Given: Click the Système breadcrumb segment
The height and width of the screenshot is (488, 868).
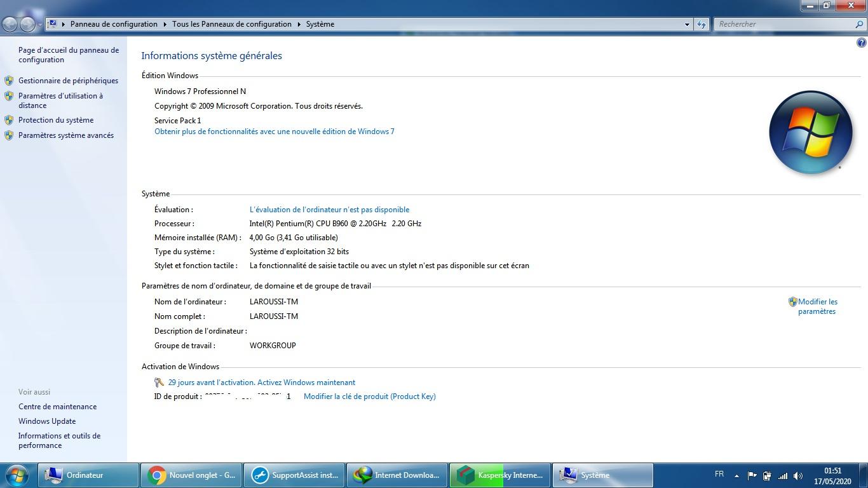Looking at the screenshot, I should (320, 24).
